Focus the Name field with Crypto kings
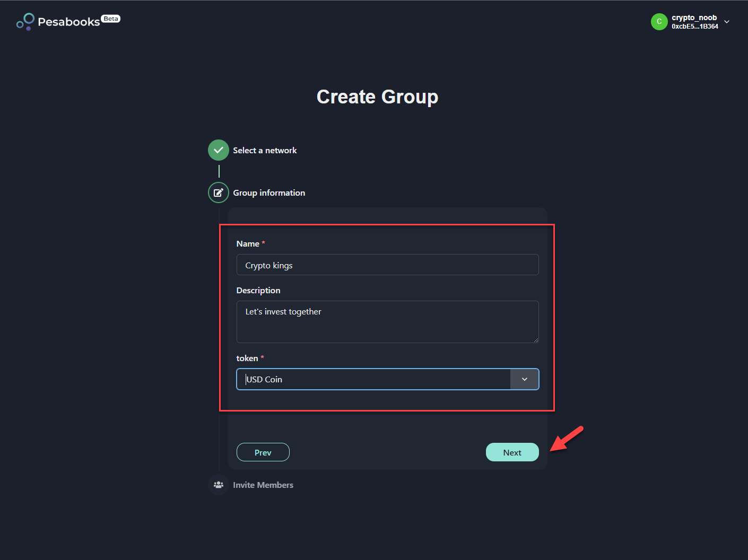 coord(388,265)
